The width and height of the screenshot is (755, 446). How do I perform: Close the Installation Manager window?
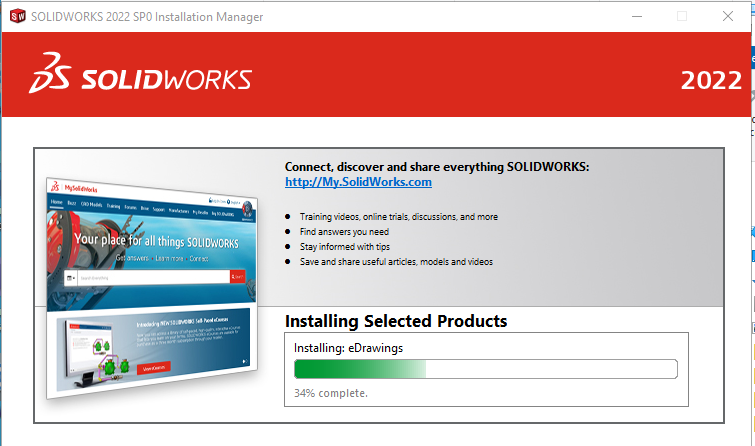(x=728, y=16)
